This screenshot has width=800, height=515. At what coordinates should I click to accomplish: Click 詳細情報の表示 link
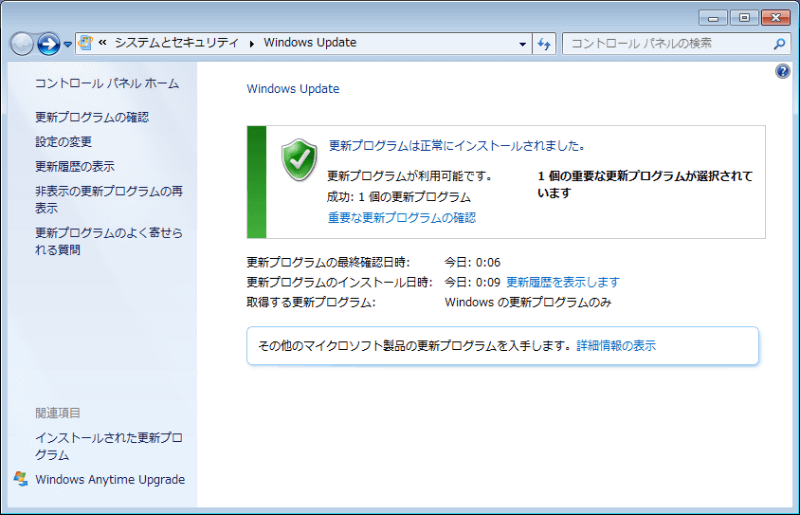[x=616, y=346]
